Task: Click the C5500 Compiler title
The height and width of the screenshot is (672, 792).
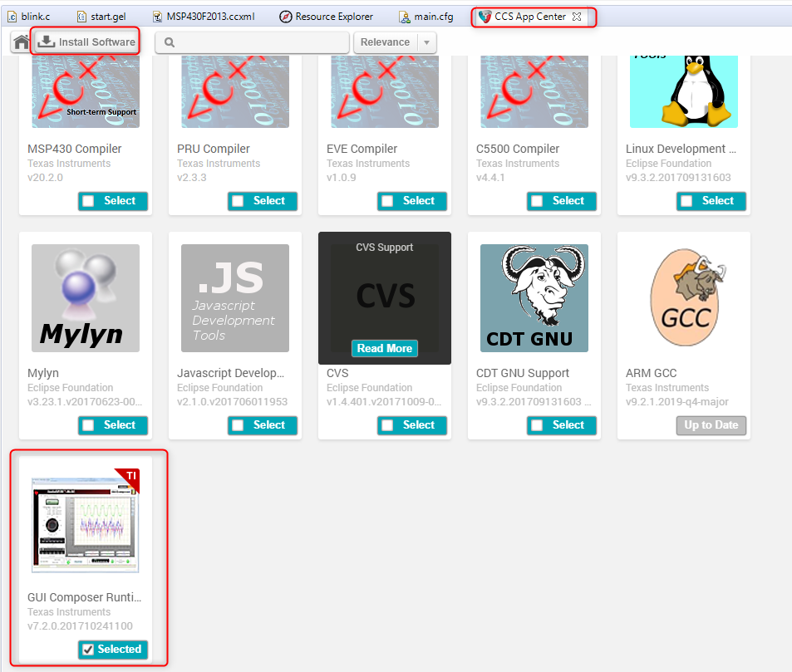Action: point(518,149)
